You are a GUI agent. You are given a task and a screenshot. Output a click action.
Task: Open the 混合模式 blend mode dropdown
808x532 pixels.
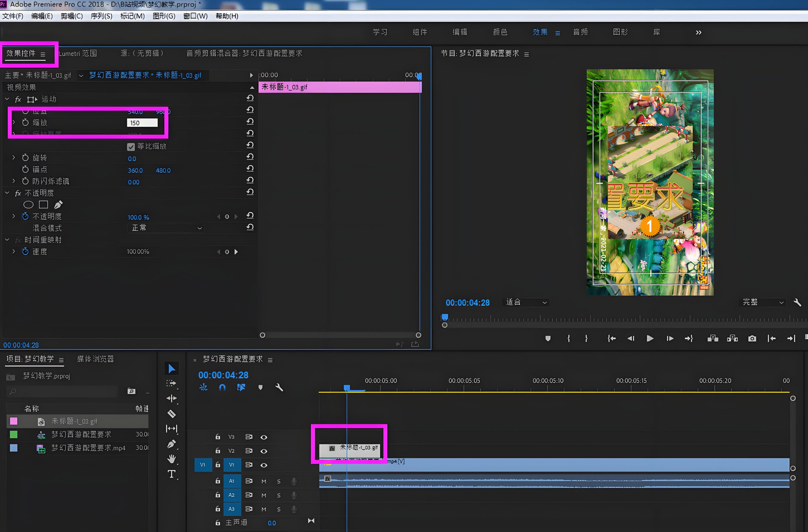coord(166,228)
